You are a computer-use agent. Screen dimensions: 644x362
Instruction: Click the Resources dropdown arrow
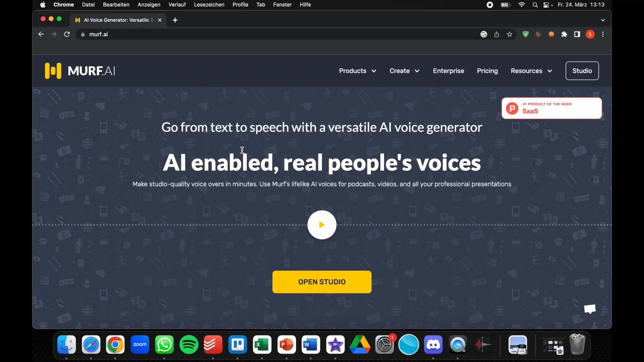[x=550, y=71]
